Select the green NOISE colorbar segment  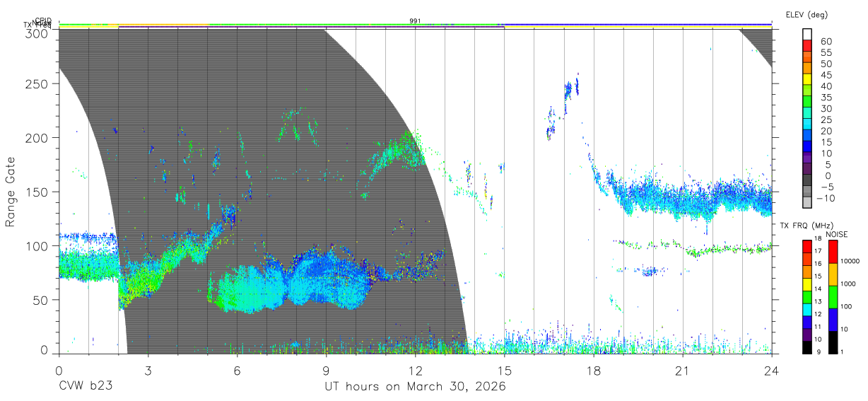pos(833,296)
